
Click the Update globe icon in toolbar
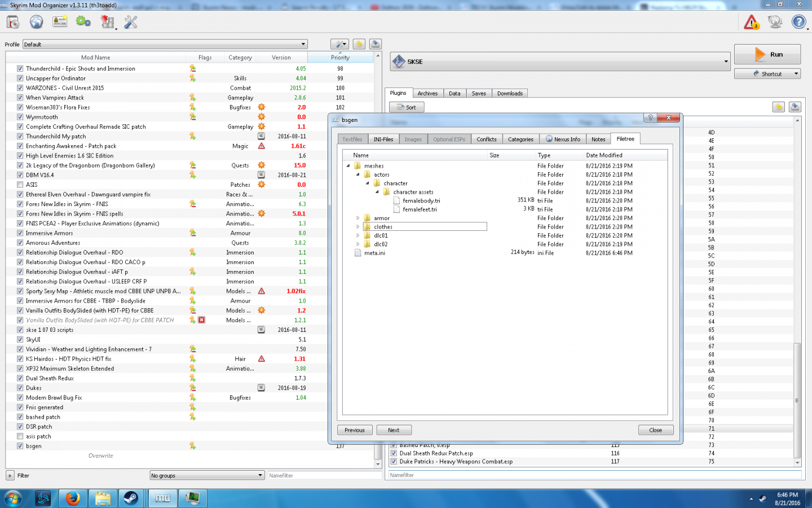pyautogui.click(x=775, y=22)
